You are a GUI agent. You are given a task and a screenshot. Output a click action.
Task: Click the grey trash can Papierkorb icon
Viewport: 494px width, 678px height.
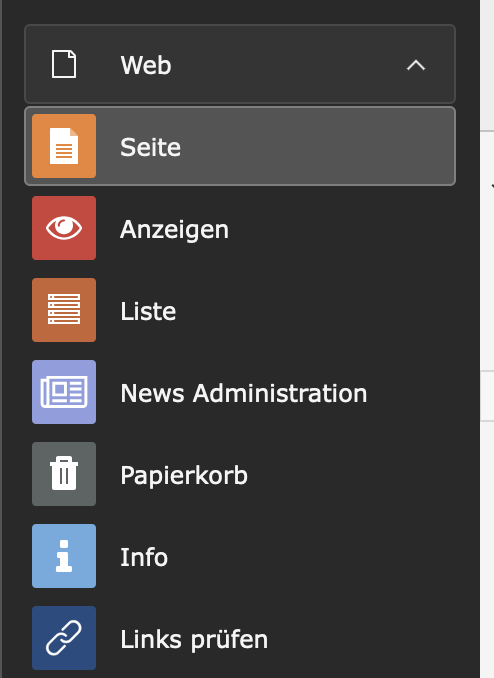click(64, 474)
